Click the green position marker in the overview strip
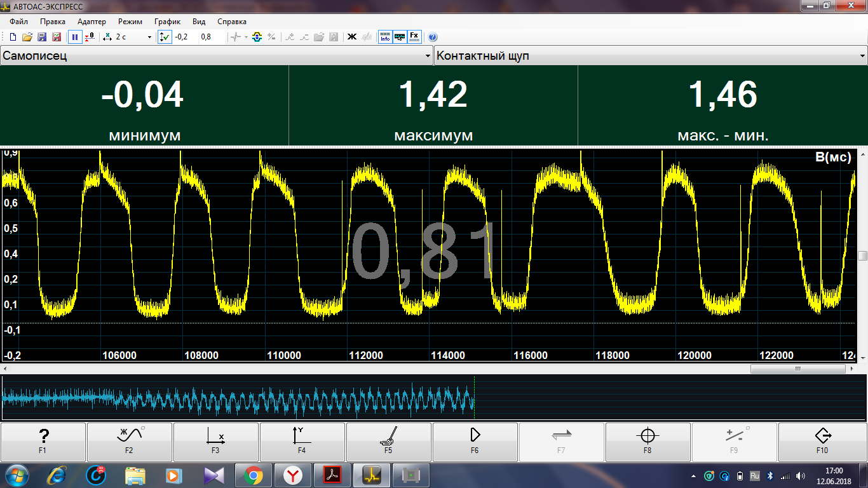 click(474, 398)
